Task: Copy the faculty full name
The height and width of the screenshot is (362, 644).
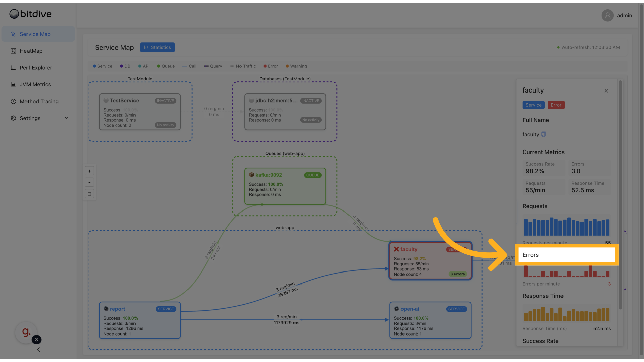Action: 543,134
